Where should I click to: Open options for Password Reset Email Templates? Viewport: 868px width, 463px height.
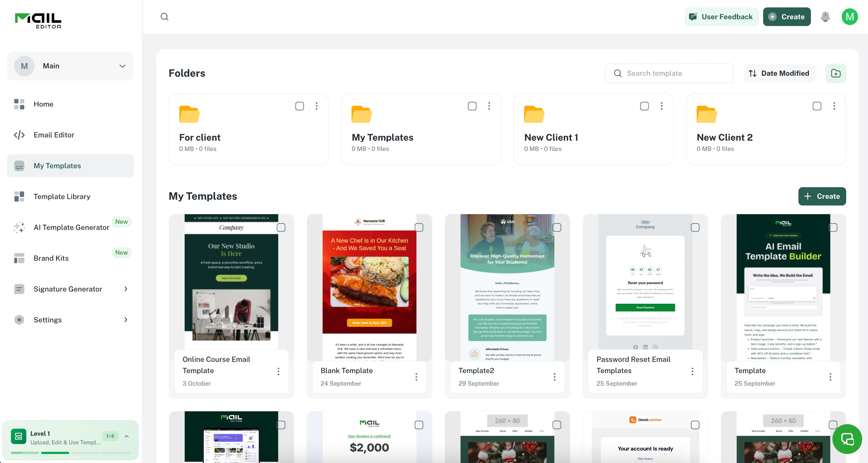(x=692, y=371)
